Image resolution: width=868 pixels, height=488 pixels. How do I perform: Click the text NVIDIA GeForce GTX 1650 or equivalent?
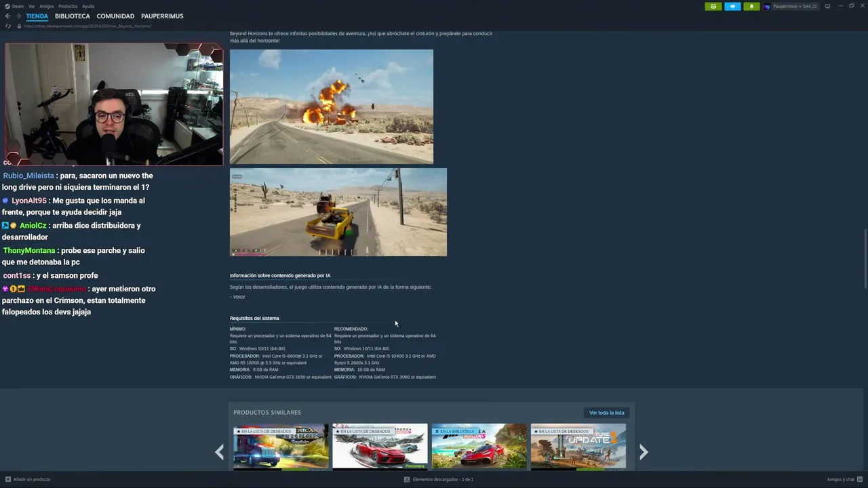click(293, 377)
